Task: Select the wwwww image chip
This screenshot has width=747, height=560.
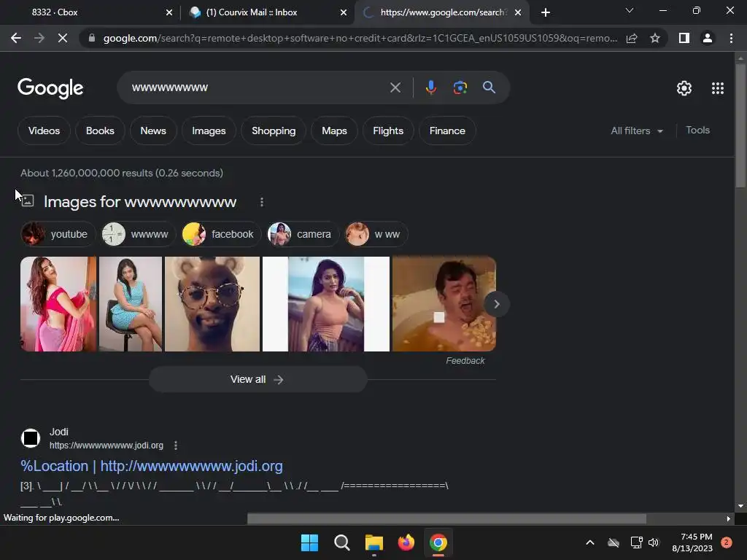Action: (x=138, y=234)
